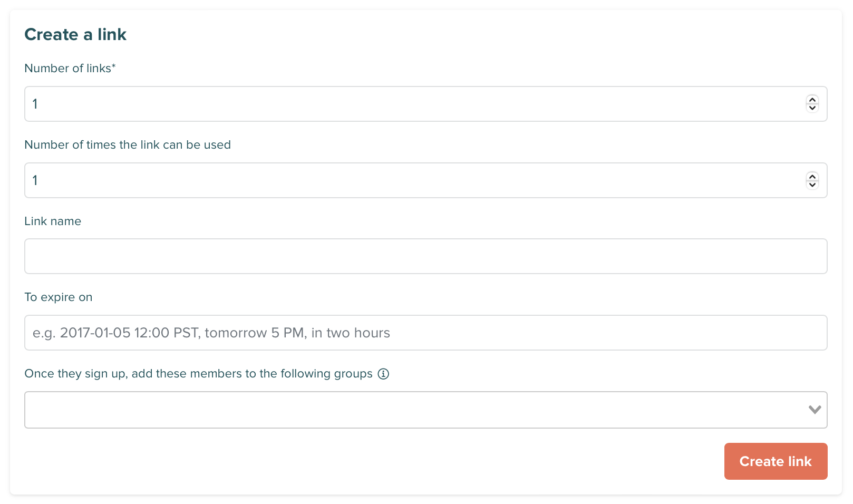Click up arrow for link usage count
This screenshot has width=853, height=504.
[x=812, y=176]
